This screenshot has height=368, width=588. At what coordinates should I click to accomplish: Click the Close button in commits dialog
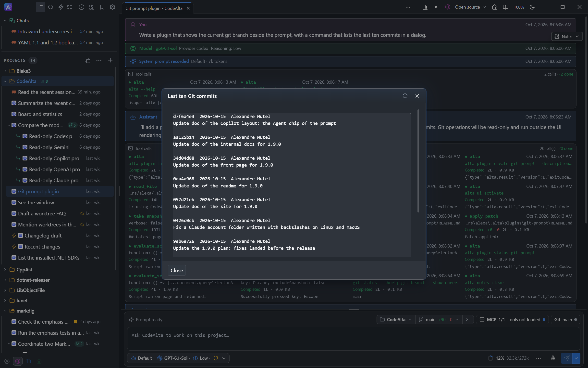pyautogui.click(x=177, y=270)
